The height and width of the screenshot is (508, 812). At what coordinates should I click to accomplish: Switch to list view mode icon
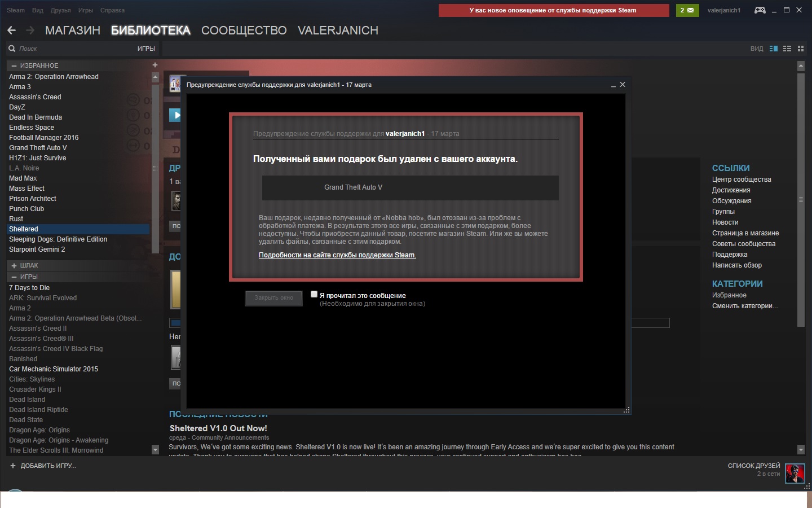[787, 49]
